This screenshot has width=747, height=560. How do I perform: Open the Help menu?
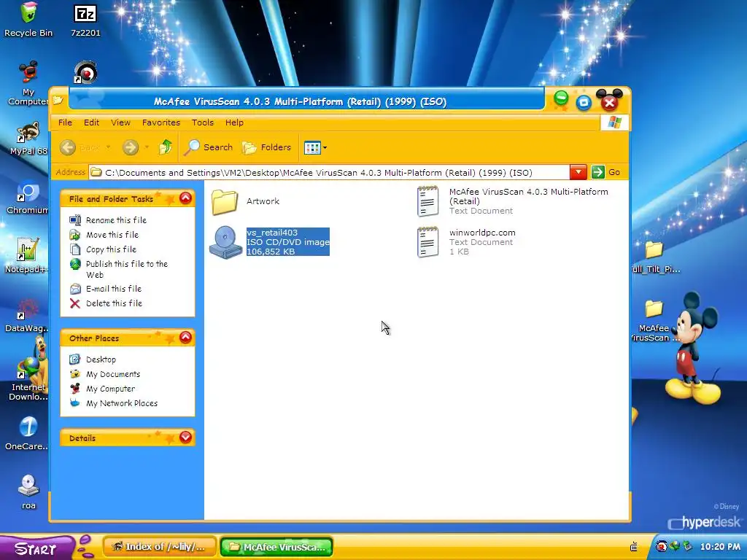click(x=234, y=122)
